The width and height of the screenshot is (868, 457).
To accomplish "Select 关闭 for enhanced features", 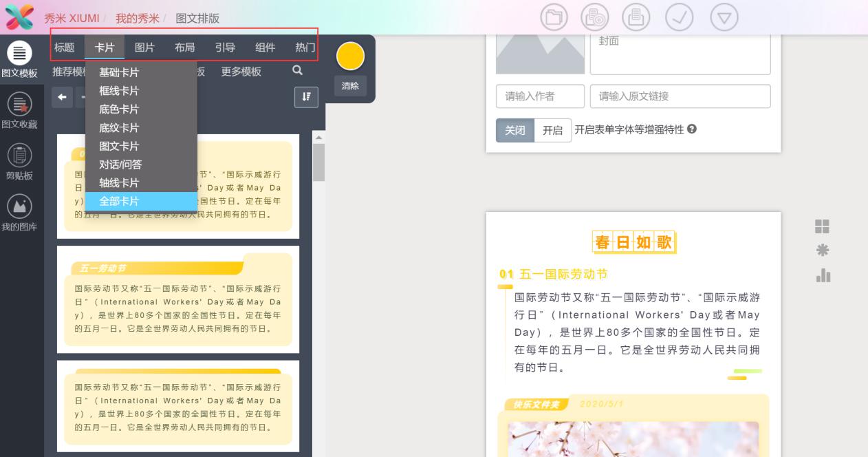I will coord(515,130).
